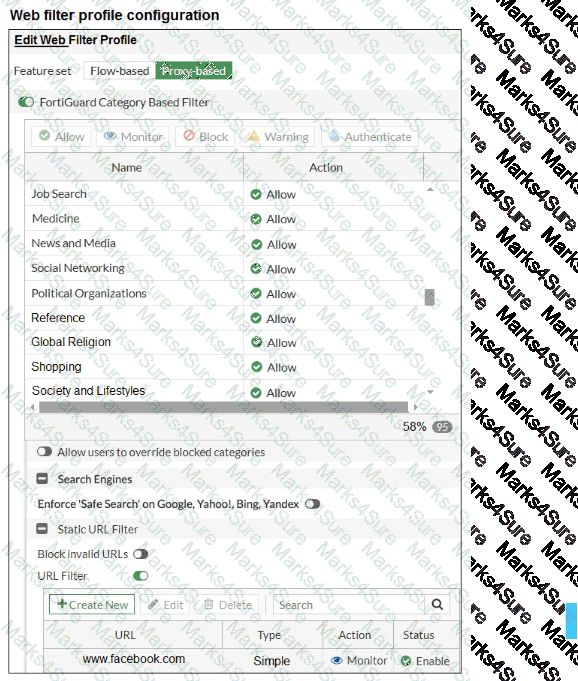Click the Allow check icon for Shopping row
Image resolution: width=578 pixels, height=681 pixels.
(x=257, y=367)
